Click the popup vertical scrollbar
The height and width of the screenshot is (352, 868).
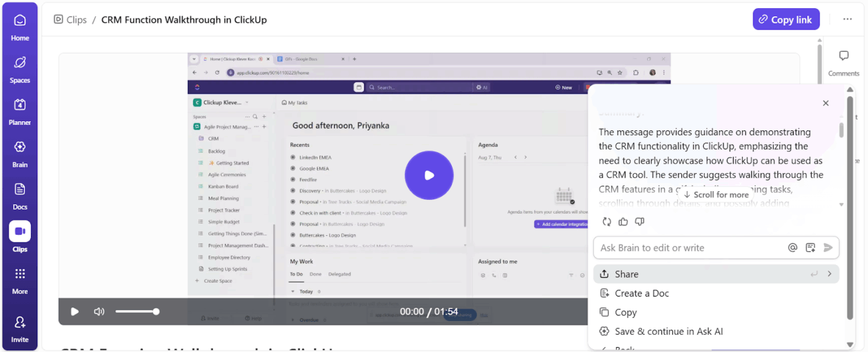[x=850, y=208]
